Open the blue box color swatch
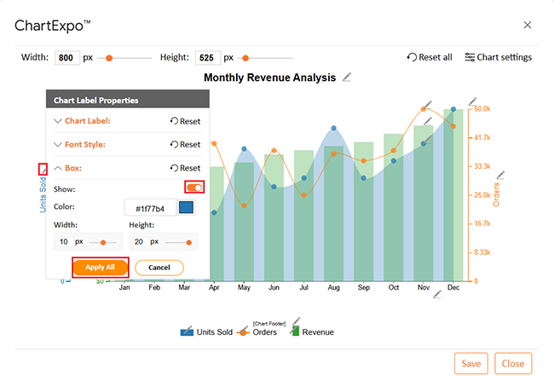Viewport: 554px width, 392px height. point(186,207)
